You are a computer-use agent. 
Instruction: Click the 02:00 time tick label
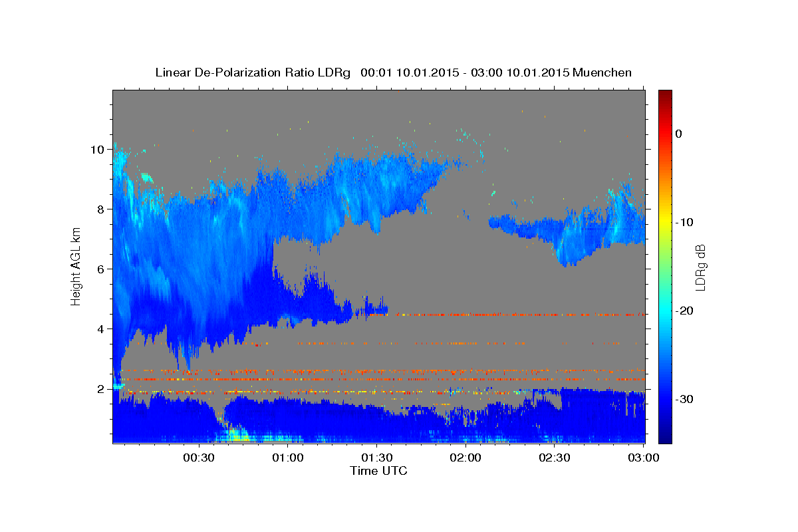click(x=465, y=458)
